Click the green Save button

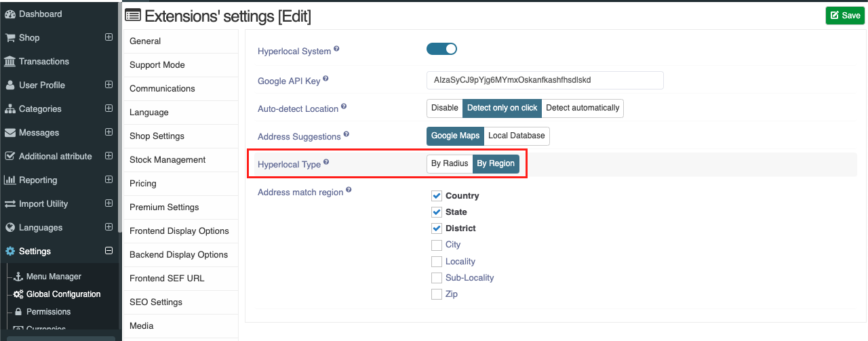click(x=845, y=15)
